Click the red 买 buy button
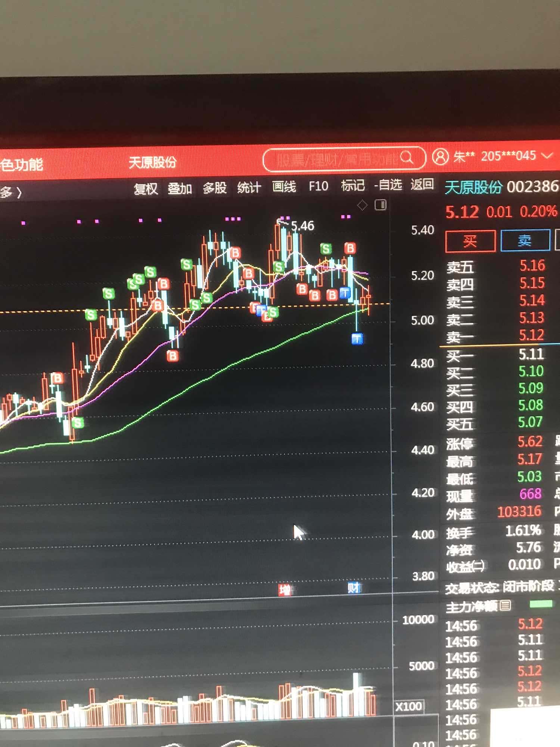The image size is (560, 747). point(470,241)
